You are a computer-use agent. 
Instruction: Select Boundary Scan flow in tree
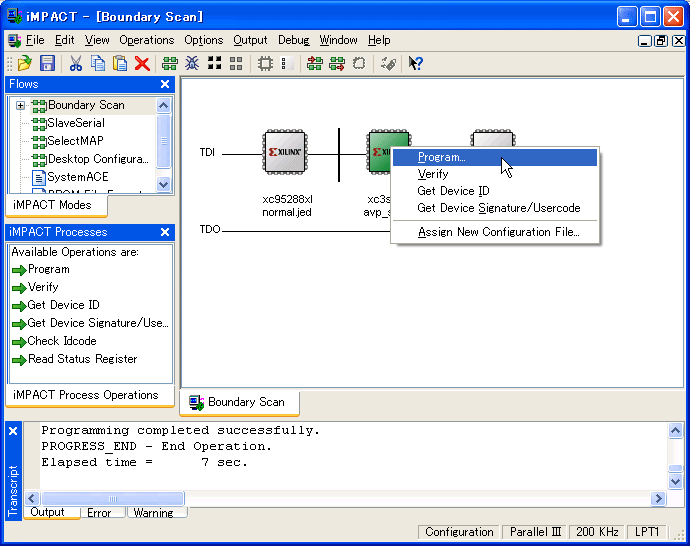[x=86, y=105]
